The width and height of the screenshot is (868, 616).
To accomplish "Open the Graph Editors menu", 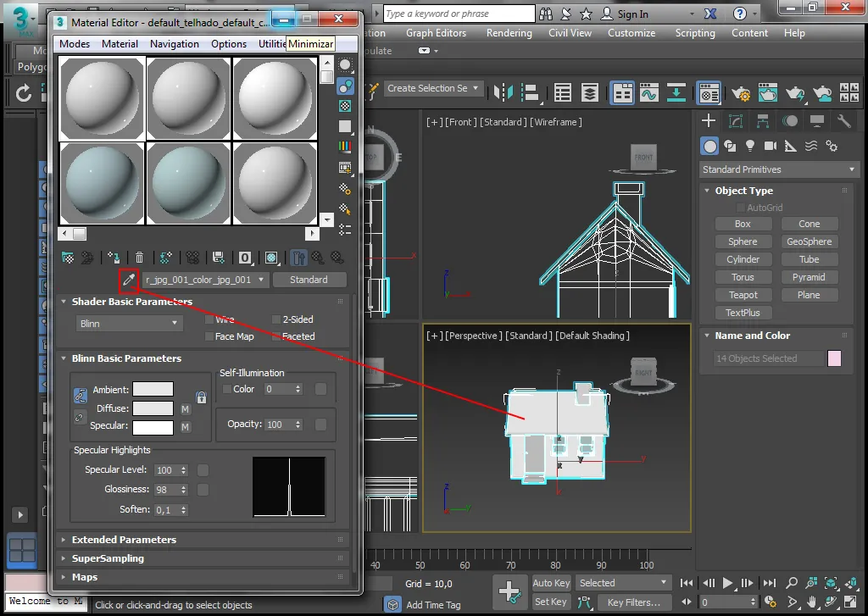I will pyautogui.click(x=436, y=33).
